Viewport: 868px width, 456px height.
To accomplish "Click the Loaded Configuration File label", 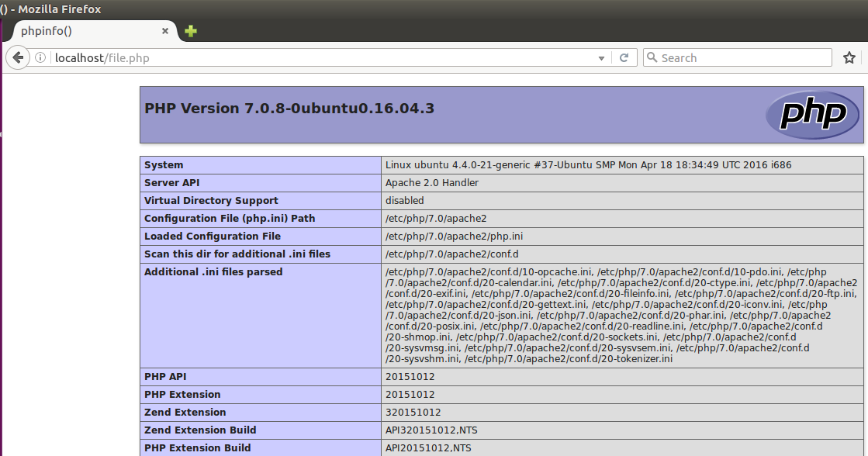I will click(213, 236).
